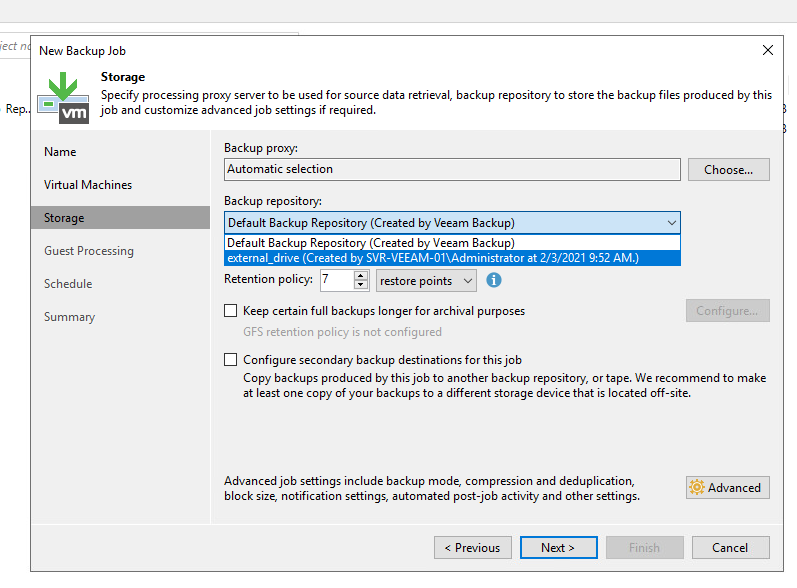Open Advanced job settings
The height and width of the screenshot is (588, 797).
point(727,487)
